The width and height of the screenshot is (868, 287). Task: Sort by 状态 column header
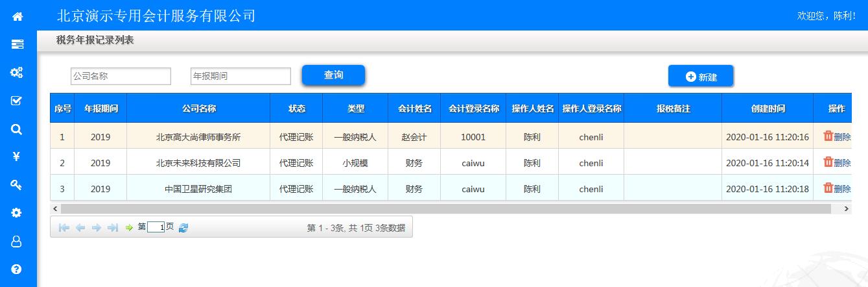point(296,108)
